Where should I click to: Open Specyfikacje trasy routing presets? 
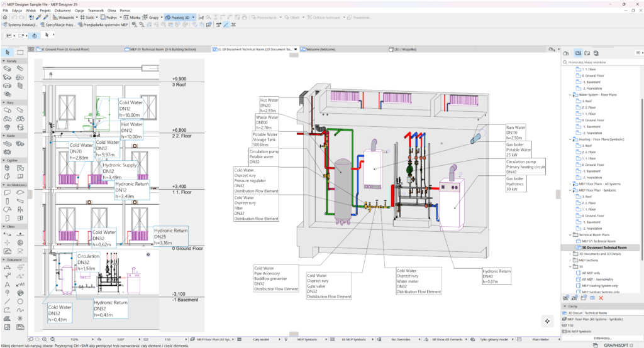pyautogui.click(x=58, y=24)
